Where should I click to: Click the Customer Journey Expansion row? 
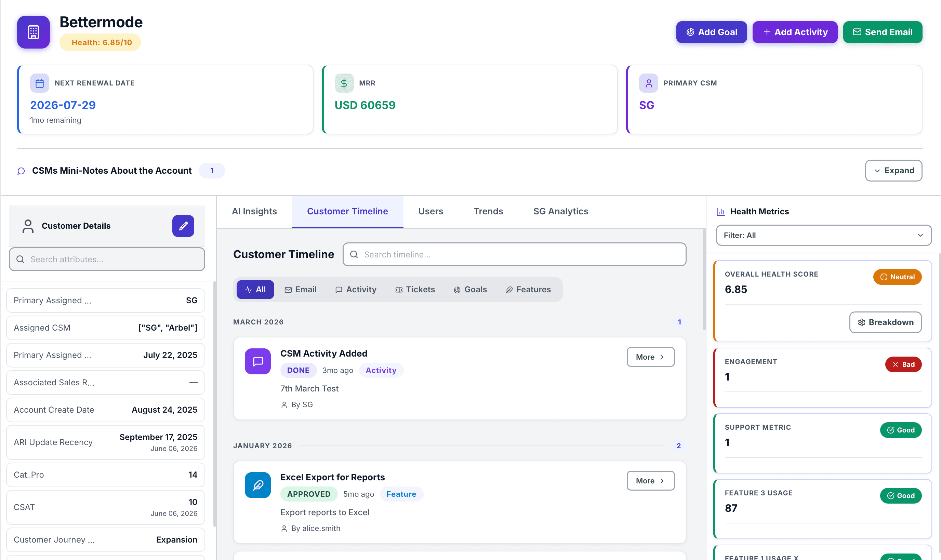tap(106, 539)
